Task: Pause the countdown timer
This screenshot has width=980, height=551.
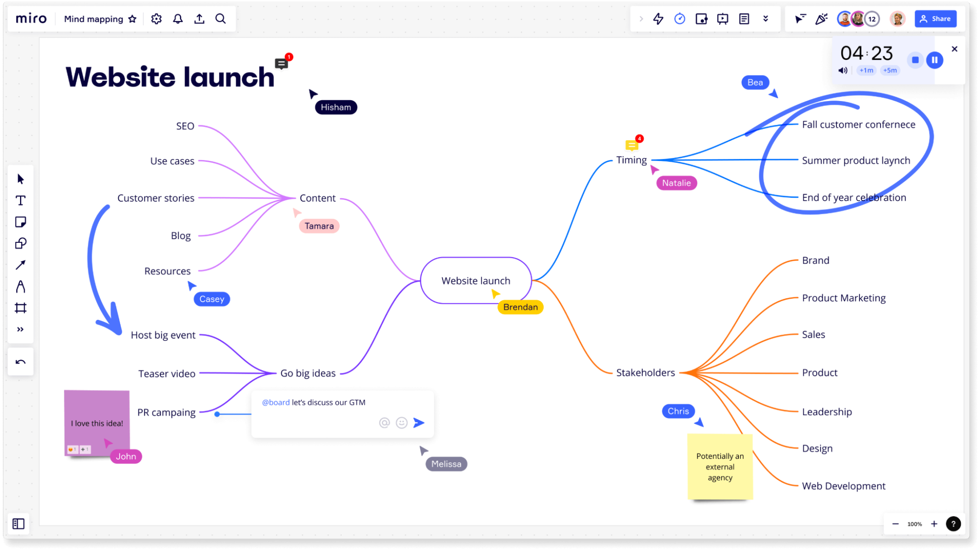Action: click(935, 59)
